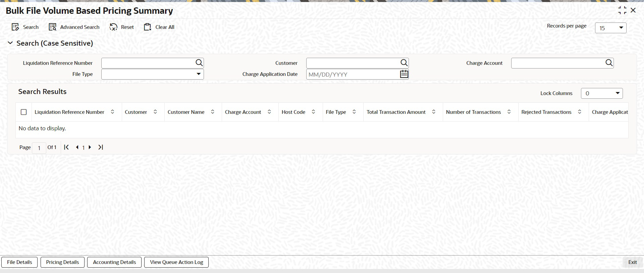Screen dimensions: 644x273
Task: Minimize the summary screen window
Action: (622, 10)
